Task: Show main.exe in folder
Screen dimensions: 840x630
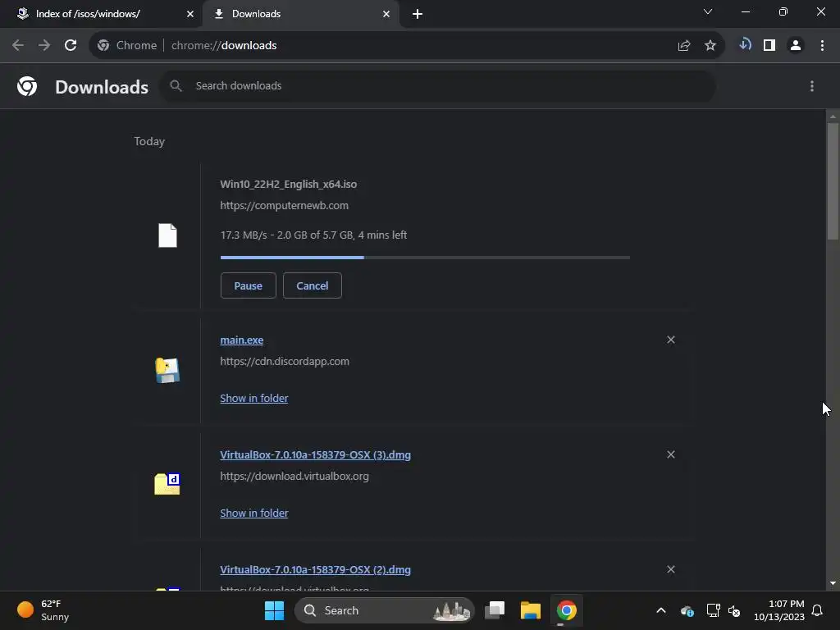Action: coord(254,398)
